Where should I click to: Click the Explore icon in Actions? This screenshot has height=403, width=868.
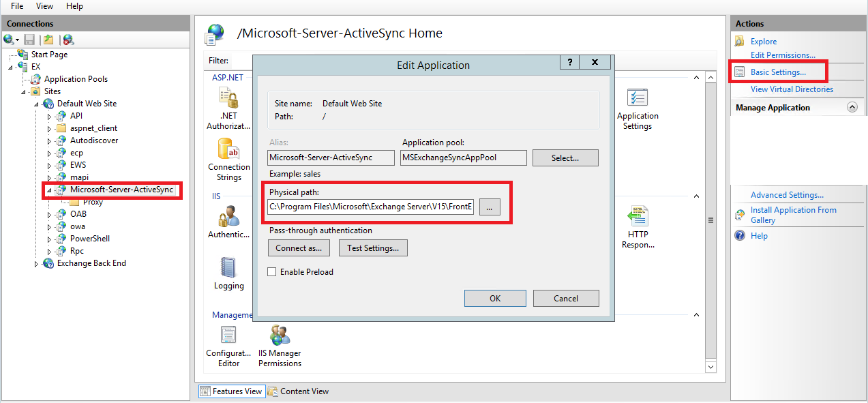740,42
